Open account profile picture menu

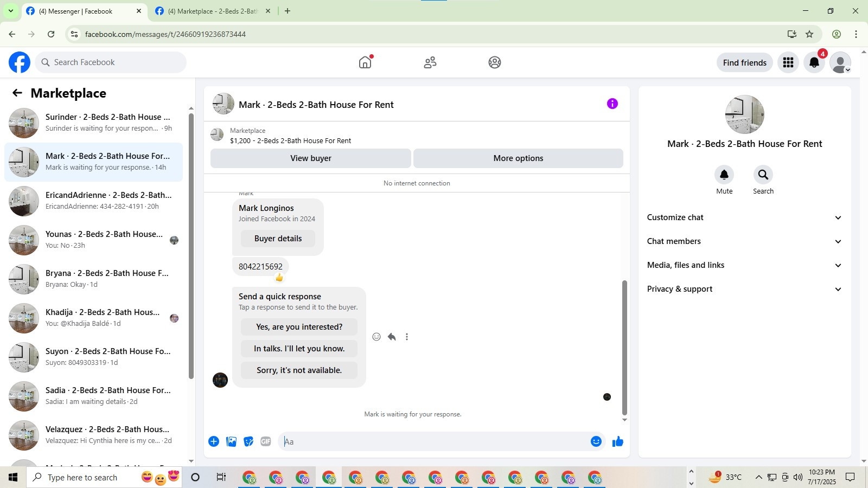tap(840, 62)
